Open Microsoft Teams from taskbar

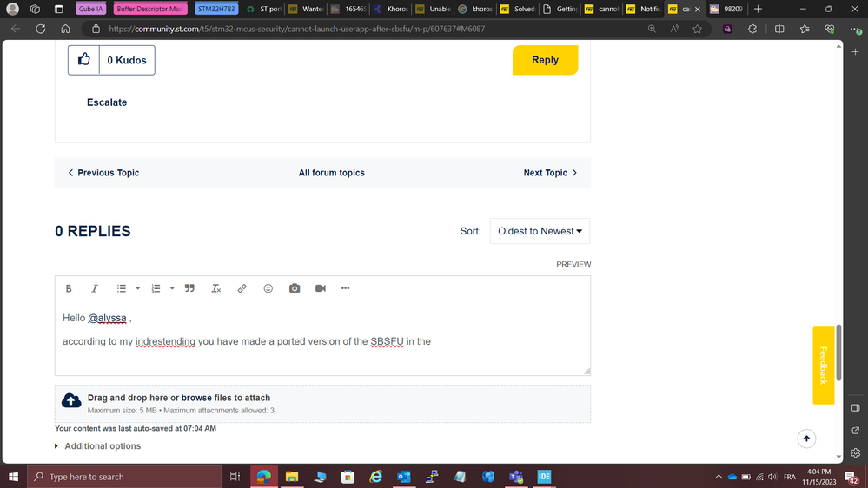point(516,477)
